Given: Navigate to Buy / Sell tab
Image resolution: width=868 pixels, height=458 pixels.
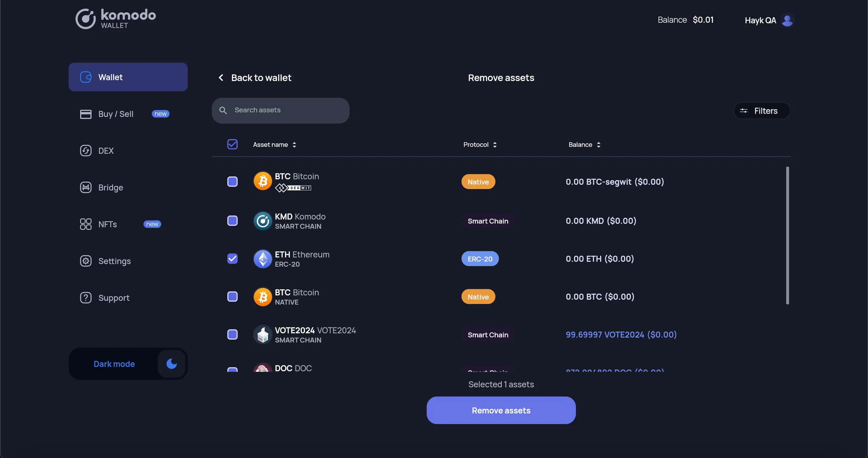Looking at the screenshot, I should tap(115, 114).
